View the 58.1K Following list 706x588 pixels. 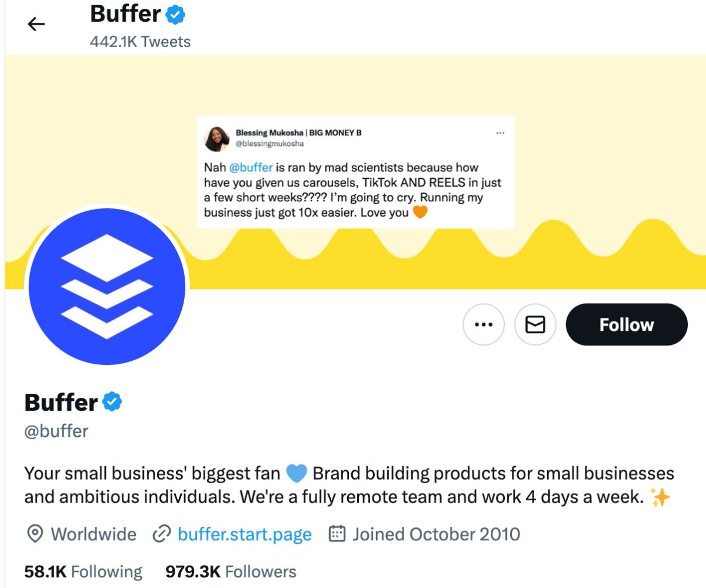point(83,572)
